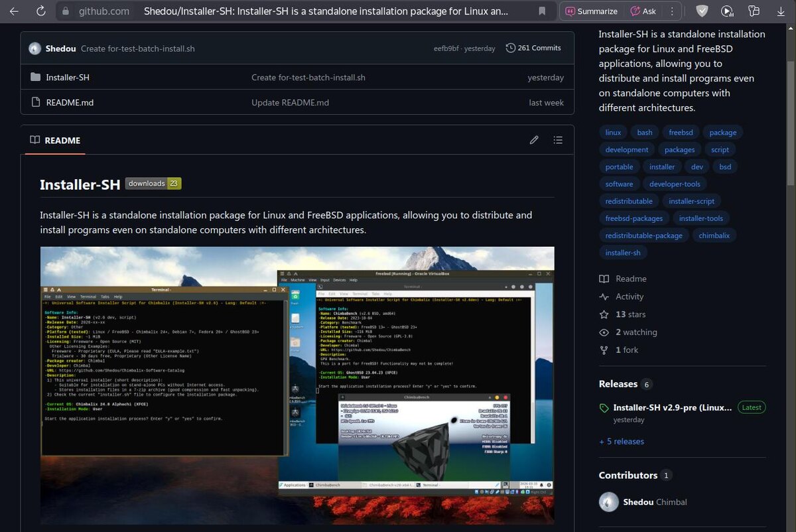The width and height of the screenshot is (796, 532).
Task: Click Shedou's avatar in the commit row
Action: click(34, 48)
